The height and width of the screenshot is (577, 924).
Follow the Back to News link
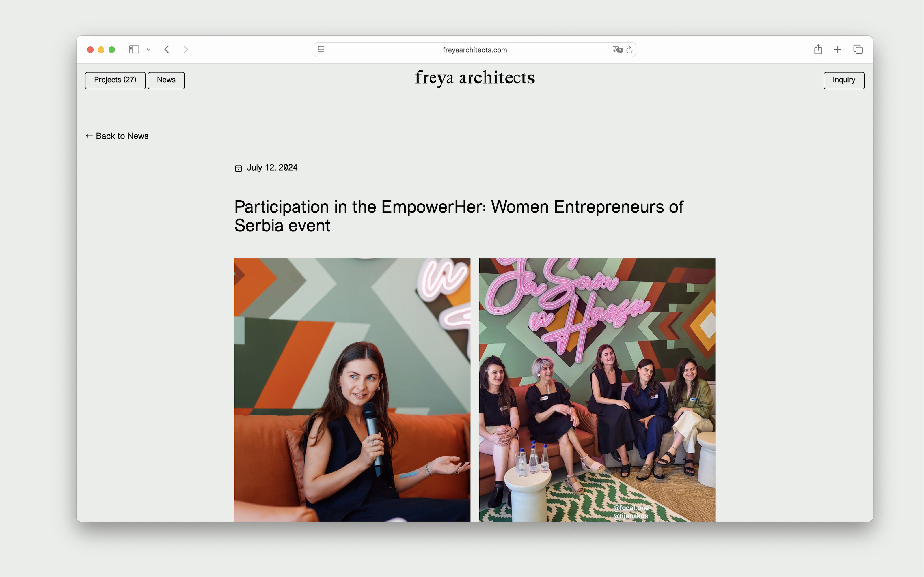point(117,136)
